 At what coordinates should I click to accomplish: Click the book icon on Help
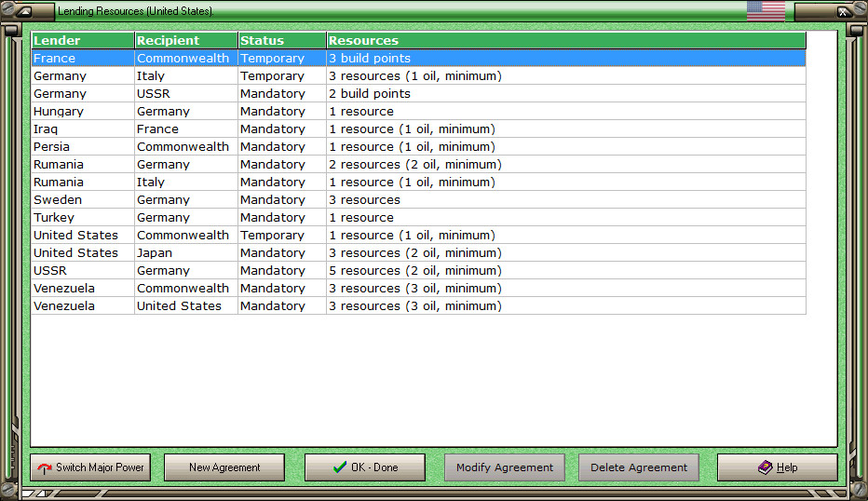(765, 467)
